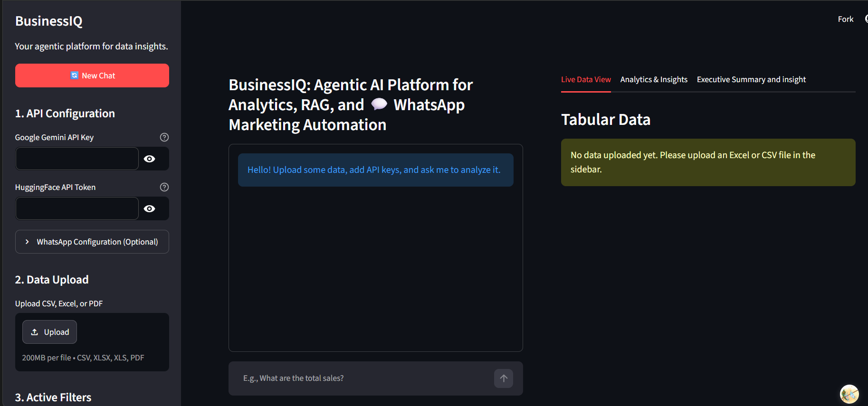Click the Upload file button
The width and height of the screenshot is (868, 406).
pos(49,332)
